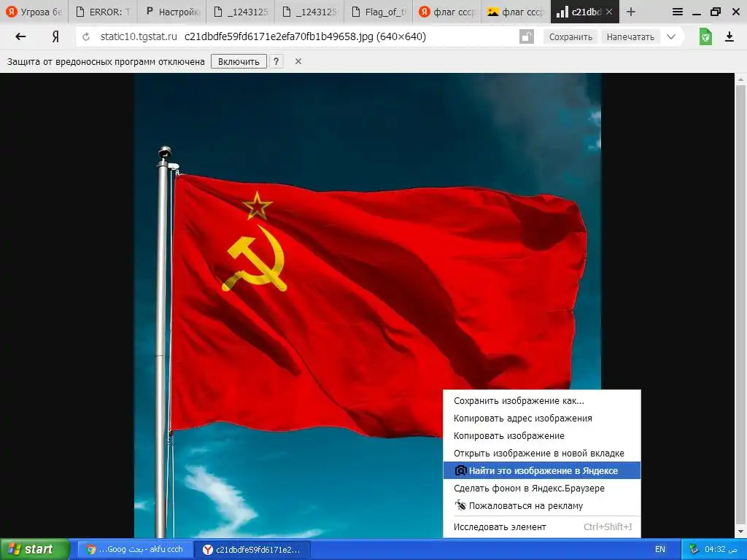747x560 pixels.
Task: Choose 'Копировать адрес изображения' menu item
Action: tap(542, 419)
